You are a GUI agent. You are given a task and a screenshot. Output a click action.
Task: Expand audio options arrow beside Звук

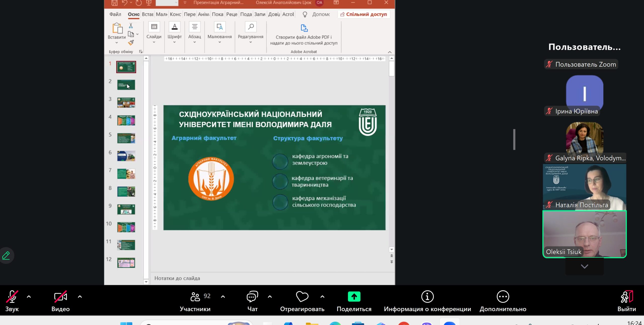click(x=29, y=297)
